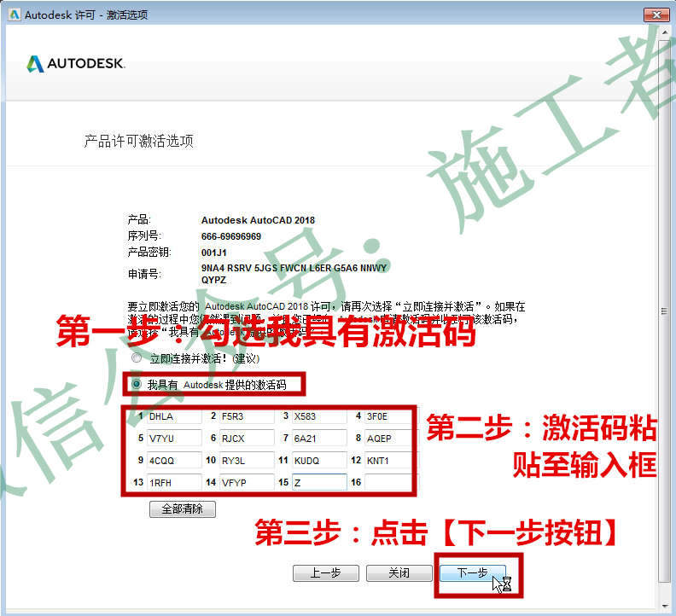Click the product key 001J1
The height and width of the screenshot is (616, 676).
coord(214,253)
